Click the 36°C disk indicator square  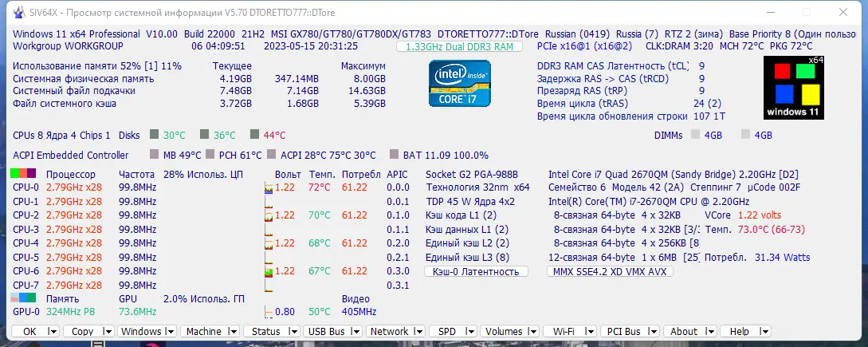(x=204, y=135)
